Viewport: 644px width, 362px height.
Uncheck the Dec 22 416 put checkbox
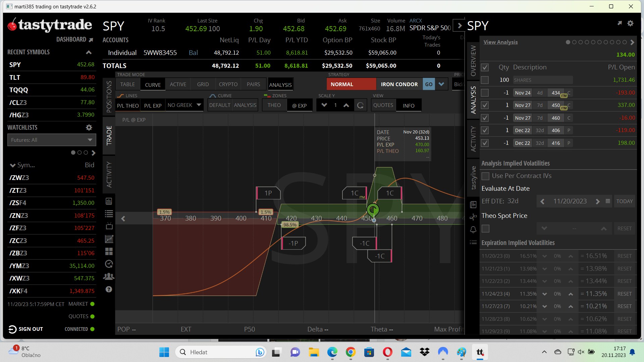pyautogui.click(x=485, y=143)
